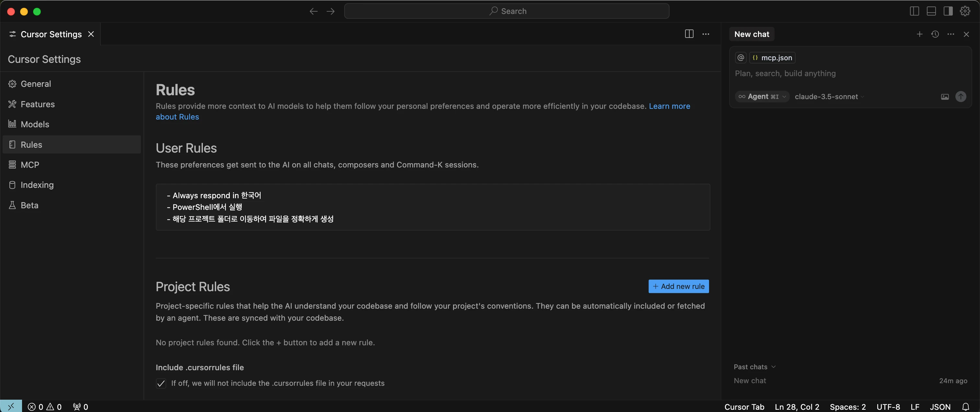Open past New chat from 24m ago
This screenshot has width=980, height=412.
tap(850, 381)
